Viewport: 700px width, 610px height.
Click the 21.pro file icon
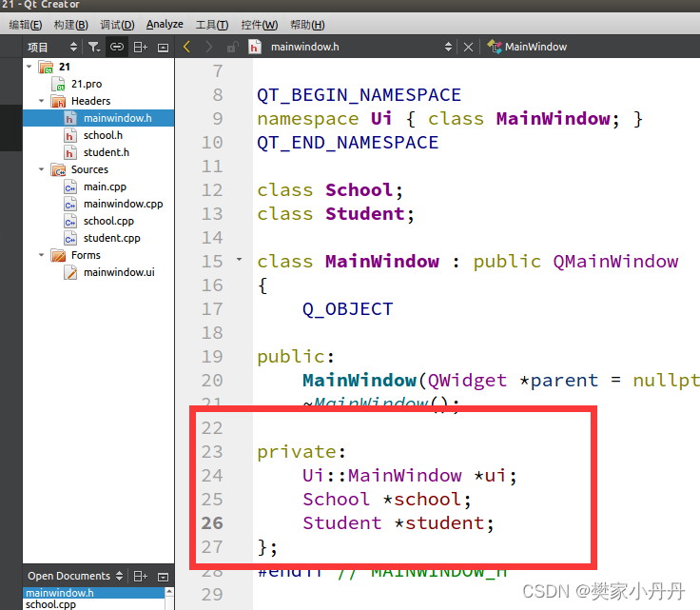(x=58, y=84)
